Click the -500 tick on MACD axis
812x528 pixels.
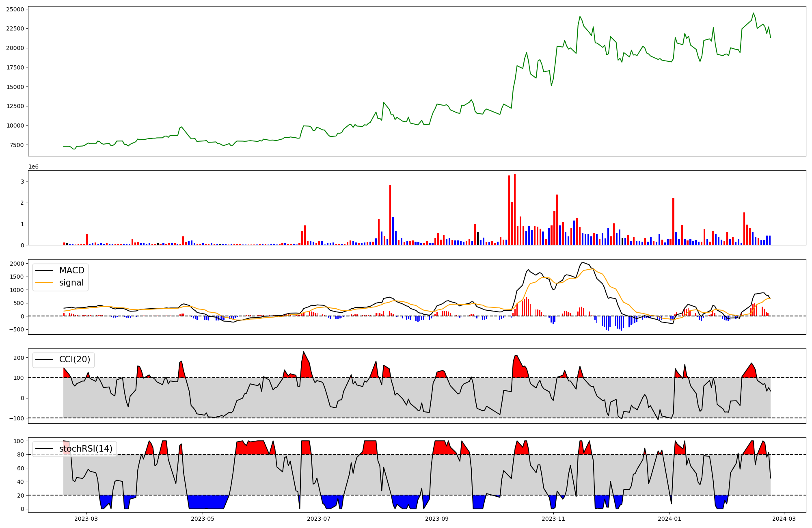(x=16, y=329)
